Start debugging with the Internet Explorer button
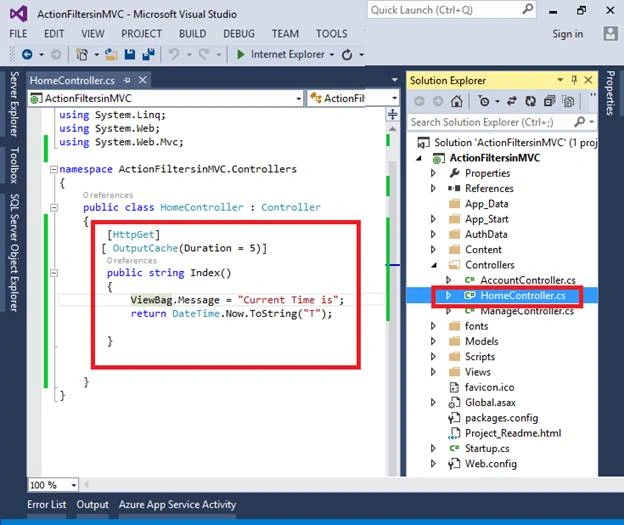The image size is (624, 525). pyautogui.click(x=281, y=54)
